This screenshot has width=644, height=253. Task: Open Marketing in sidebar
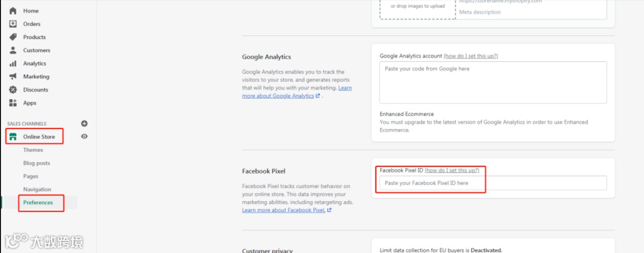(36, 76)
